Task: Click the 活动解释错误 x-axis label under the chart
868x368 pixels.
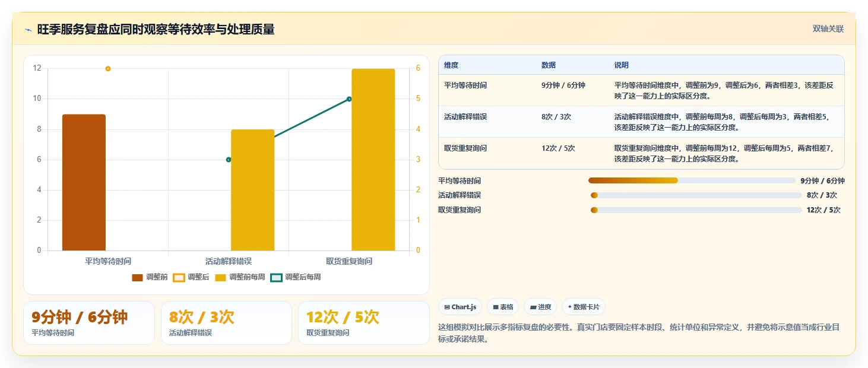Action: click(x=229, y=261)
